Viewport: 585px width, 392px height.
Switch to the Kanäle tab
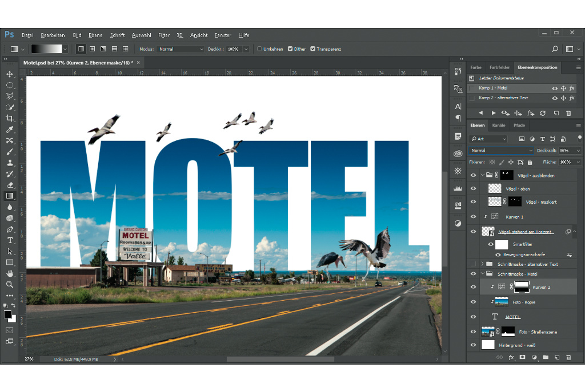point(499,125)
